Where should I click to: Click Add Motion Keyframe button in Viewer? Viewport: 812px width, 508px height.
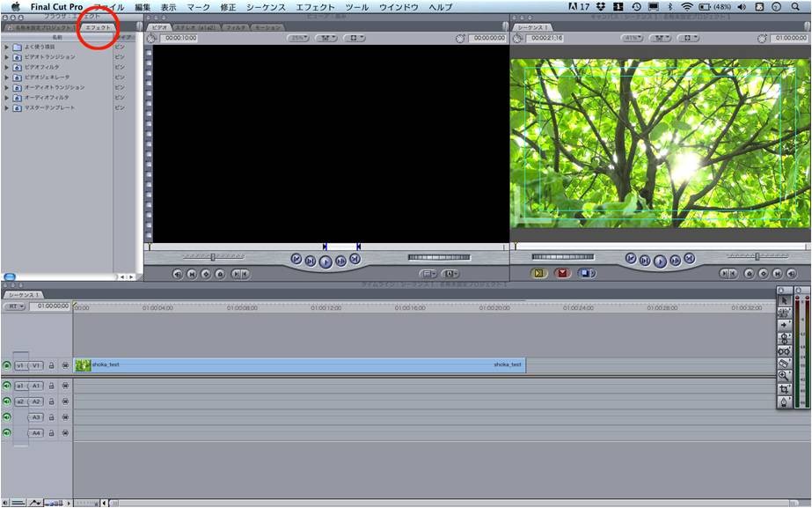tap(206, 274)
